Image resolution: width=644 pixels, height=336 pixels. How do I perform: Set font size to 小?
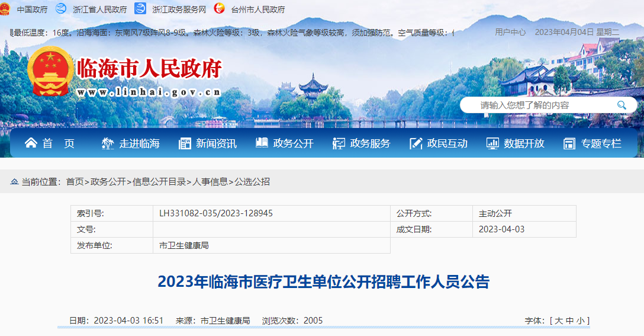pos(580,321)
